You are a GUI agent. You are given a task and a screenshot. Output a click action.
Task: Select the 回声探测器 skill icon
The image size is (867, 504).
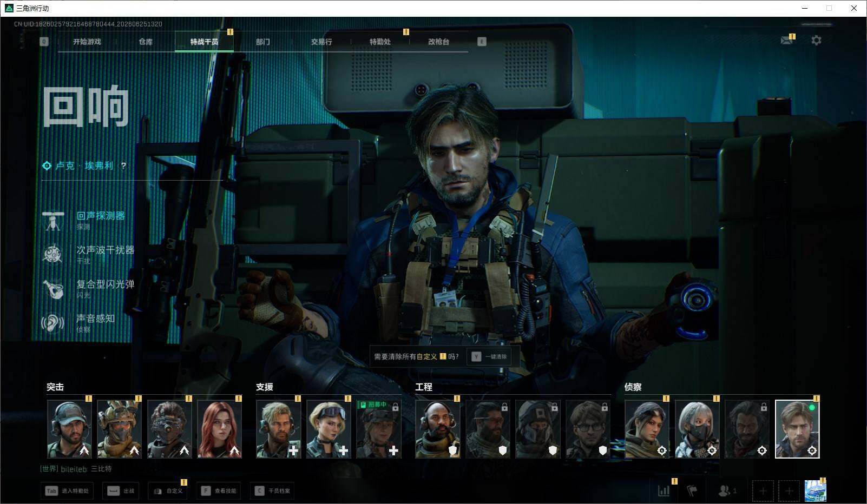click(52, 220)
